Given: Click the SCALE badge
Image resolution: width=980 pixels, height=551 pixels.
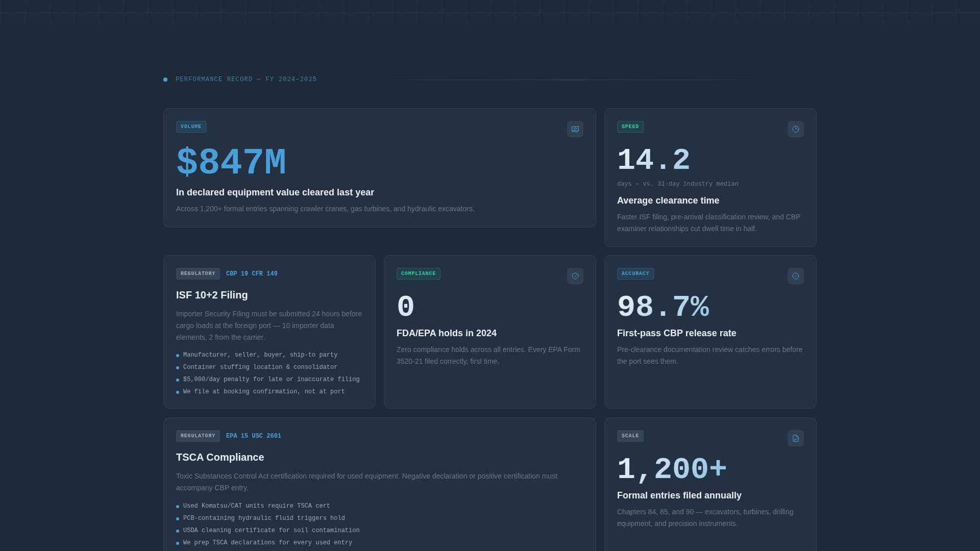Looking at the screenshot, I should [630, 436].
